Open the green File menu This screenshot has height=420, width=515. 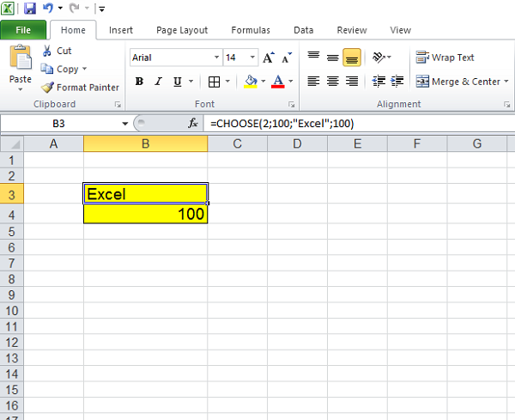click(x=23, y=30)
